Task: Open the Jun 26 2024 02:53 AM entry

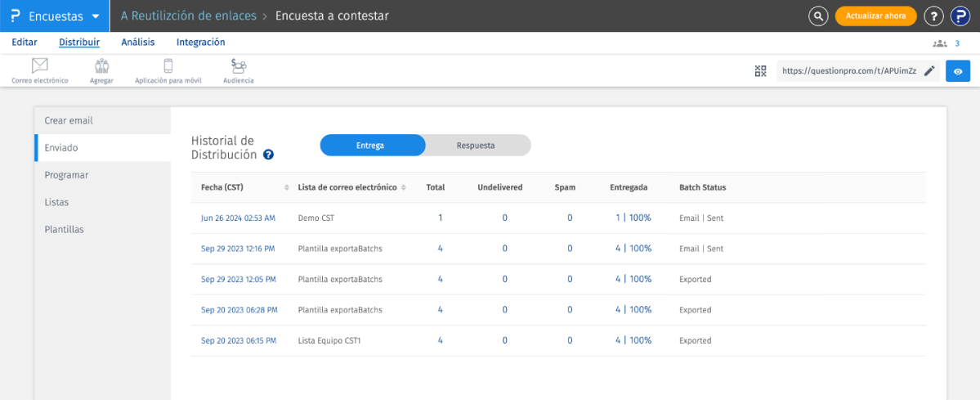Action: 238,218
